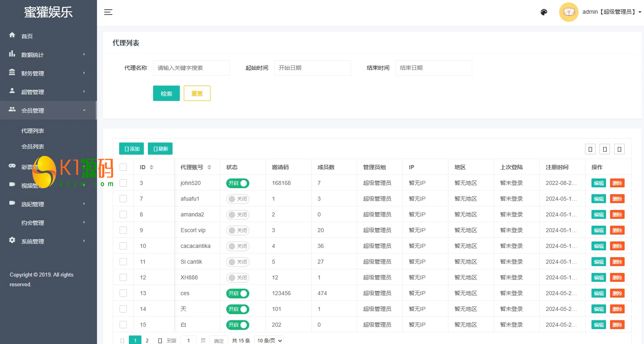This screenshot has height=344, width=644.
Task: Open the theme palette icon
Action: pos(544,12)
